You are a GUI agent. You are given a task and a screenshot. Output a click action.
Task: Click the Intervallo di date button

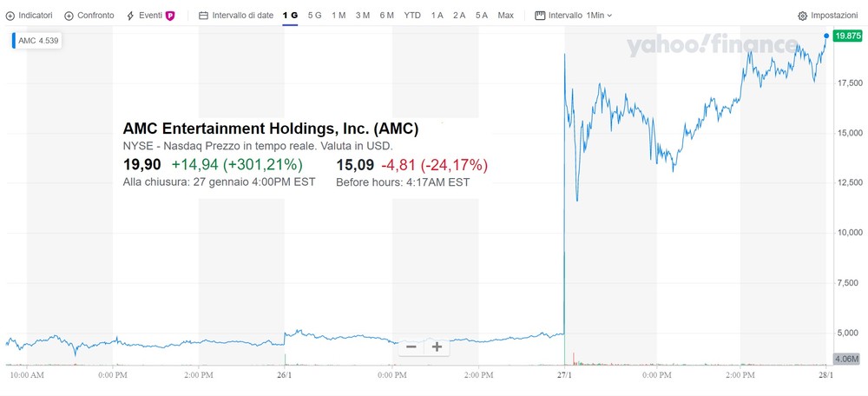pyautogui.click(x=236, y=16)
